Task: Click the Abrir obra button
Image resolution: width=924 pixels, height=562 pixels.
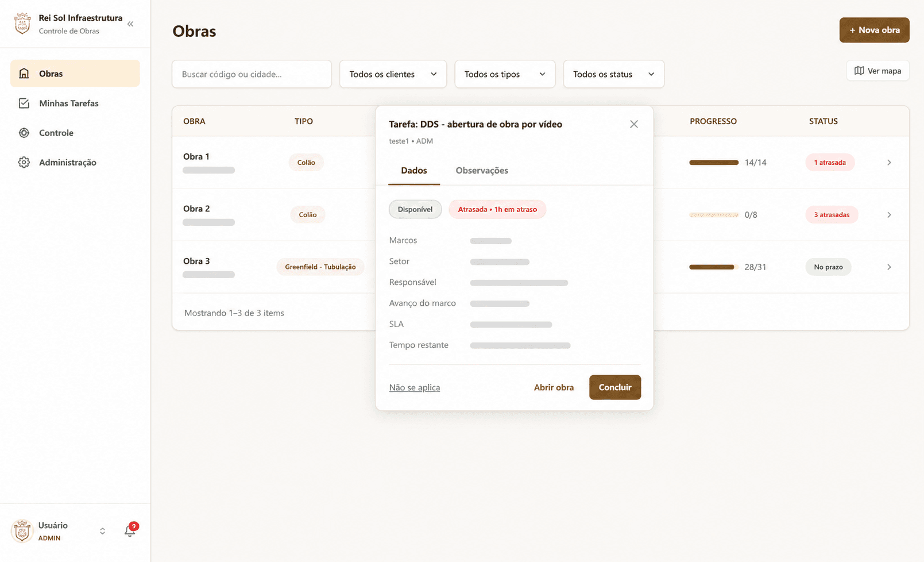Action: [x=554, y=387]
